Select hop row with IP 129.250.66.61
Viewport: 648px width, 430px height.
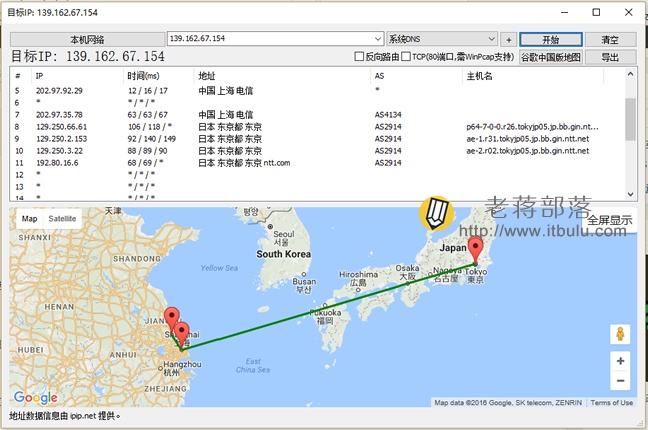(x=318, y=127)
